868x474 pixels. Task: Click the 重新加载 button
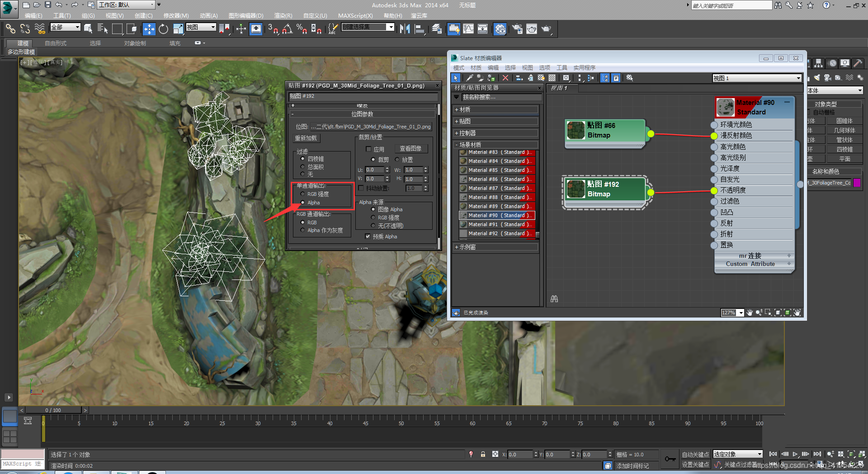click(306, 138)
